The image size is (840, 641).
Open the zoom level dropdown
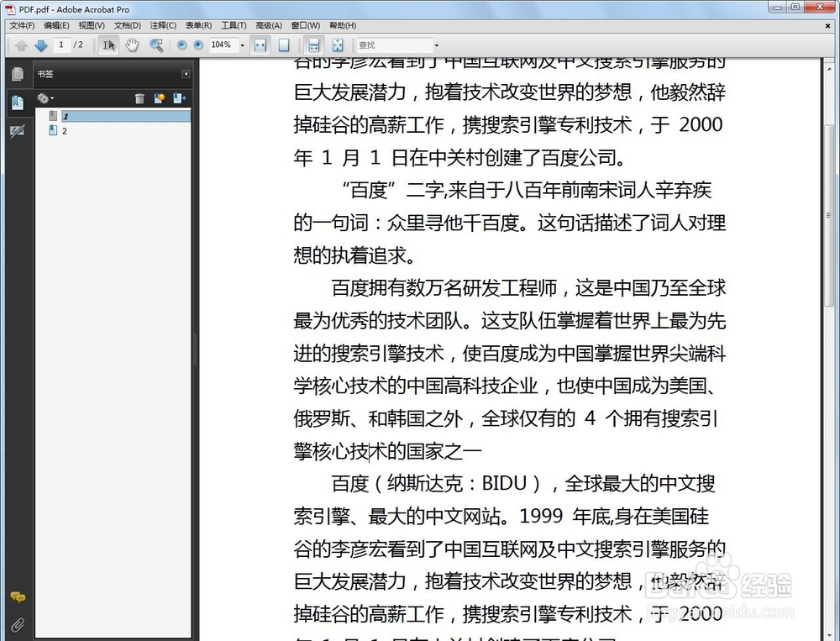[242, 45]
